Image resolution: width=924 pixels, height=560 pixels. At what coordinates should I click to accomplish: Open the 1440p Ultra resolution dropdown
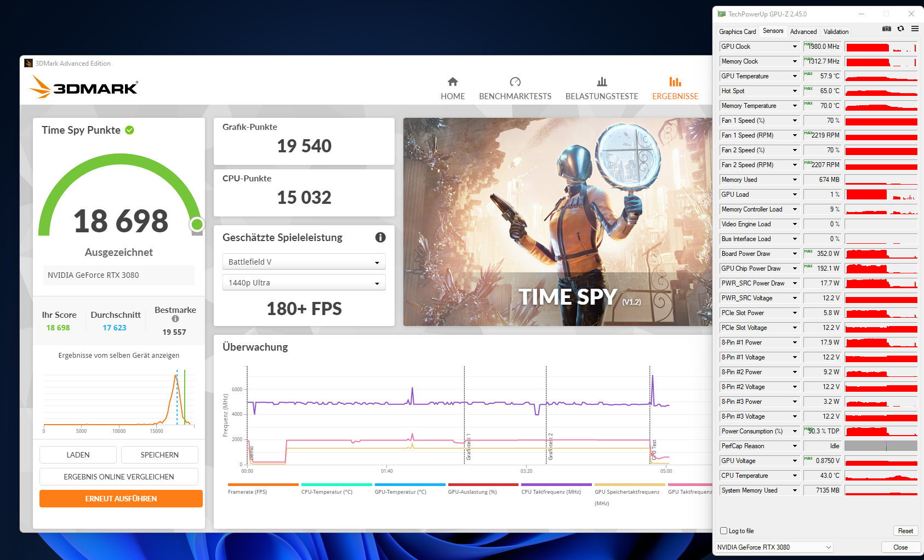304,283
